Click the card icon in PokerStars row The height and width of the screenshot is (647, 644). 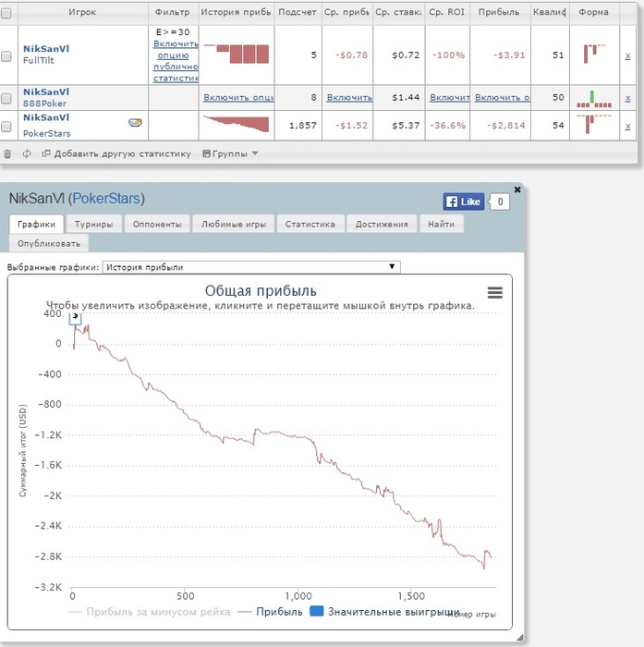pyautogui.click(x=135, y=123)
